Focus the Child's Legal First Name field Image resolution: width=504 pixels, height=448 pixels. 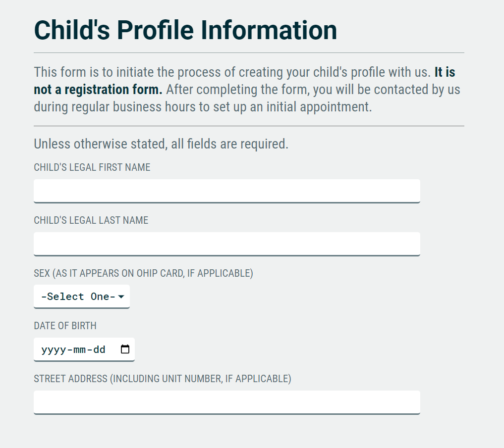click(x=227, y=191)
